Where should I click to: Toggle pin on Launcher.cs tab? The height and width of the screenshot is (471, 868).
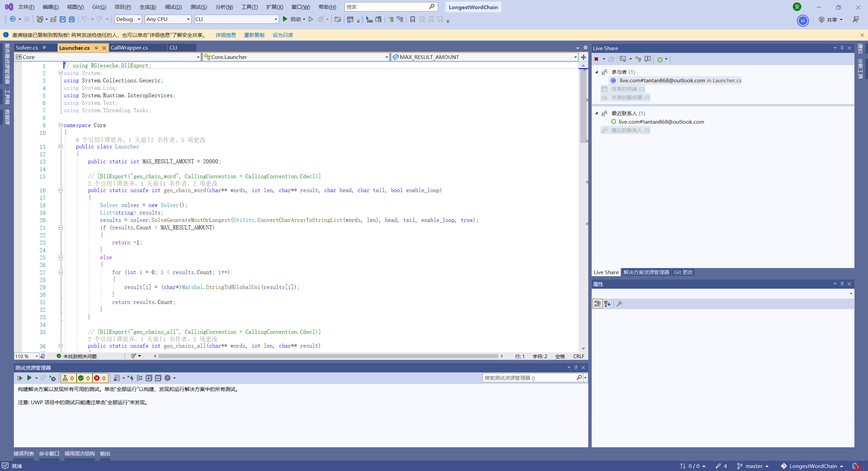96,48
